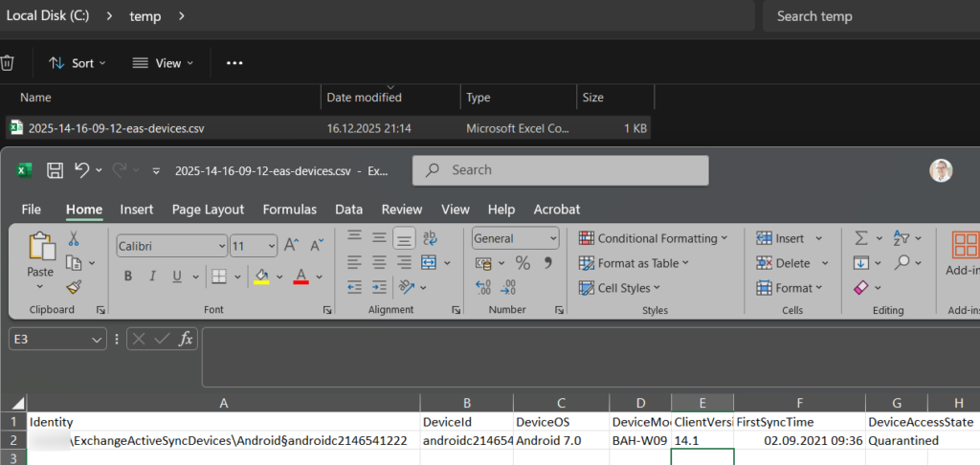The image size is (980, 465).
Task: Click the Cut scissors icon
Action: coord(74,239)
